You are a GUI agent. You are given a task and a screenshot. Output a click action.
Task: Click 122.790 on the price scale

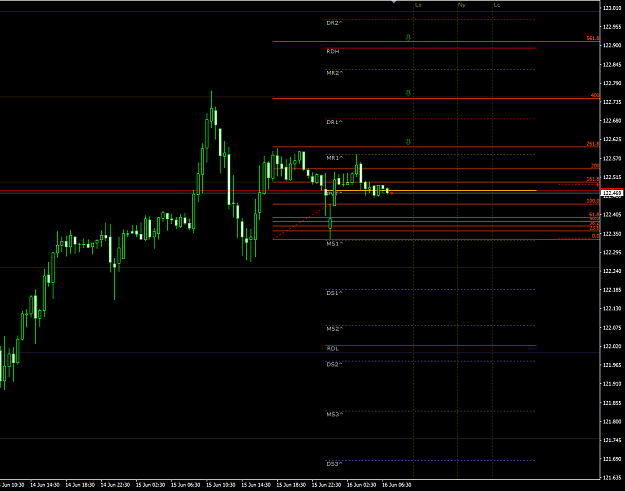(x=612, y=83)
